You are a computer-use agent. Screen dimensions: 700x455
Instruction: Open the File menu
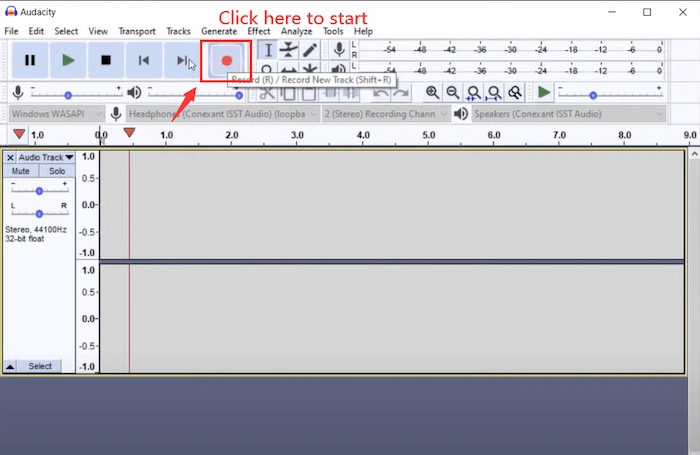(11, 31)
